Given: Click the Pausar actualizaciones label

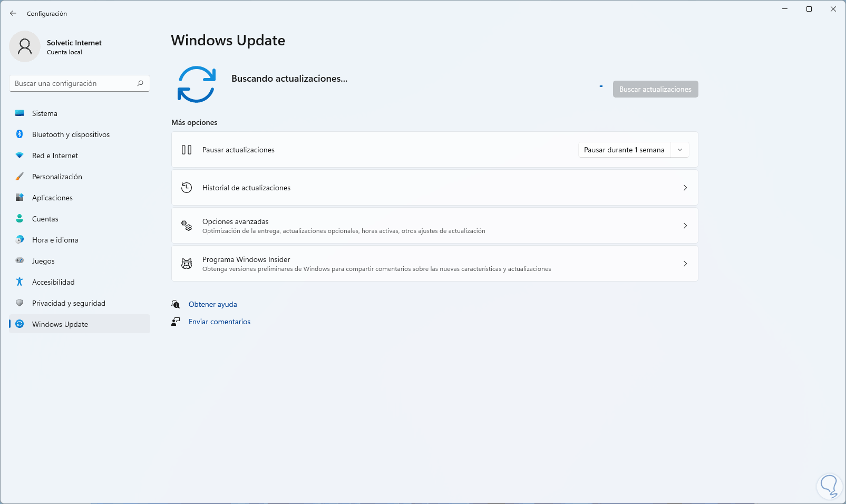Looking at the screenshot, I should [238, 150].
